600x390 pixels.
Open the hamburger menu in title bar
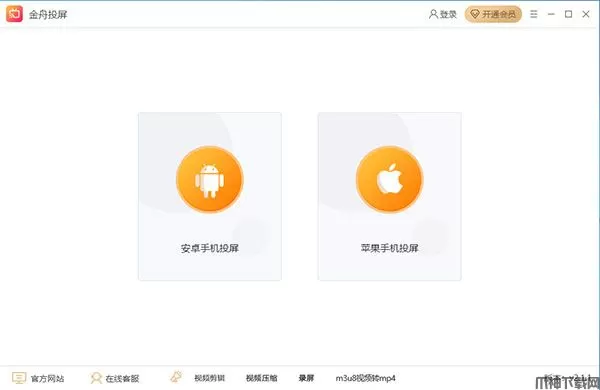coord(534,14)
